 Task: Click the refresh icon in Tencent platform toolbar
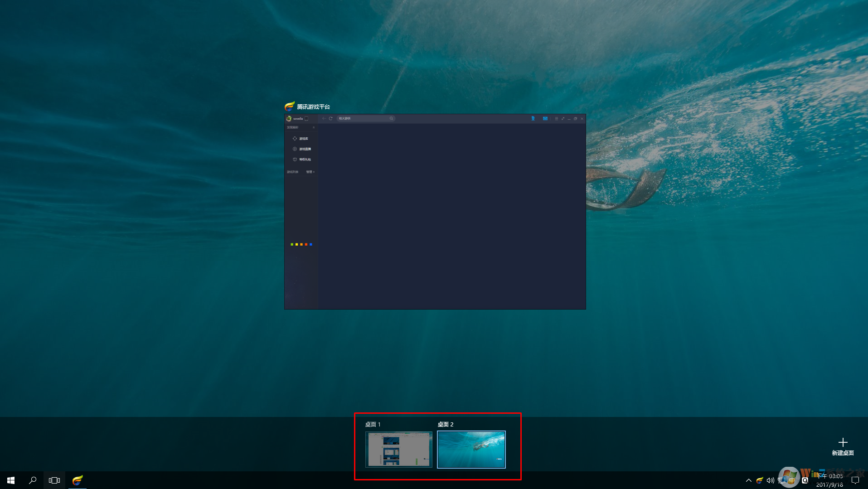point(331,119)
